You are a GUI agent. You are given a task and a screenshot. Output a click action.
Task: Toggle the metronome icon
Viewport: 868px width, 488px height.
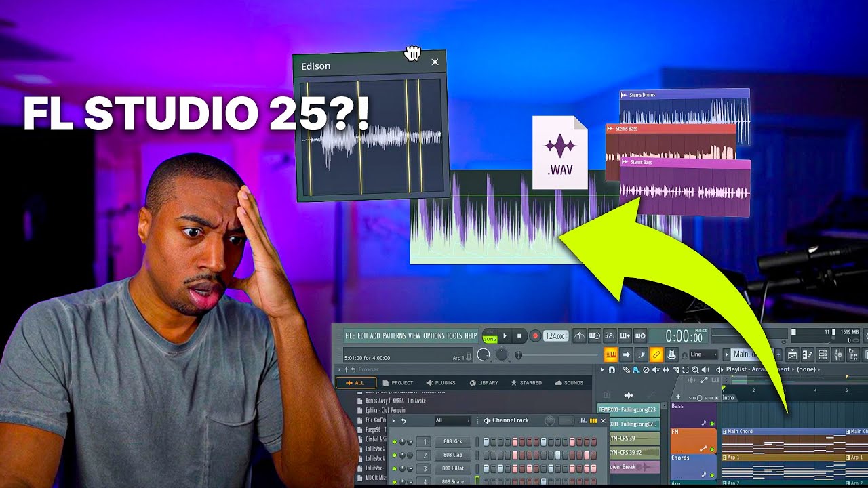579,335
